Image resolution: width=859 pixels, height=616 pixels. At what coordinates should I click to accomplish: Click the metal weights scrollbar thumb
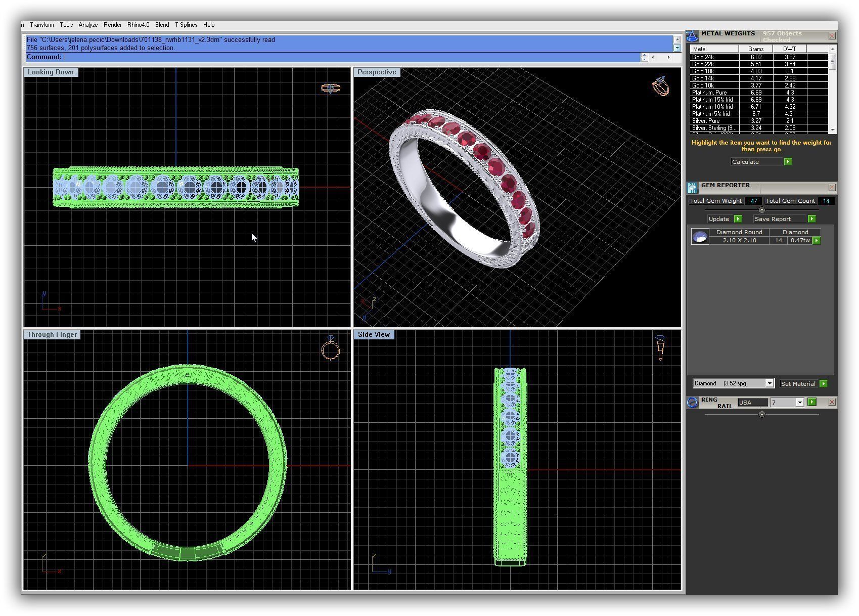tap(832, 61)
